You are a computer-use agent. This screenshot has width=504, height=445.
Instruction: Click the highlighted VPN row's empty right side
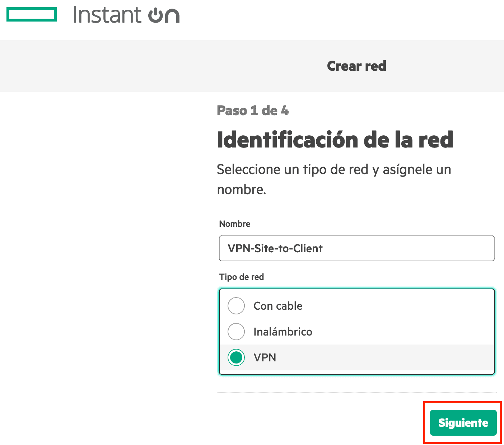413,357
